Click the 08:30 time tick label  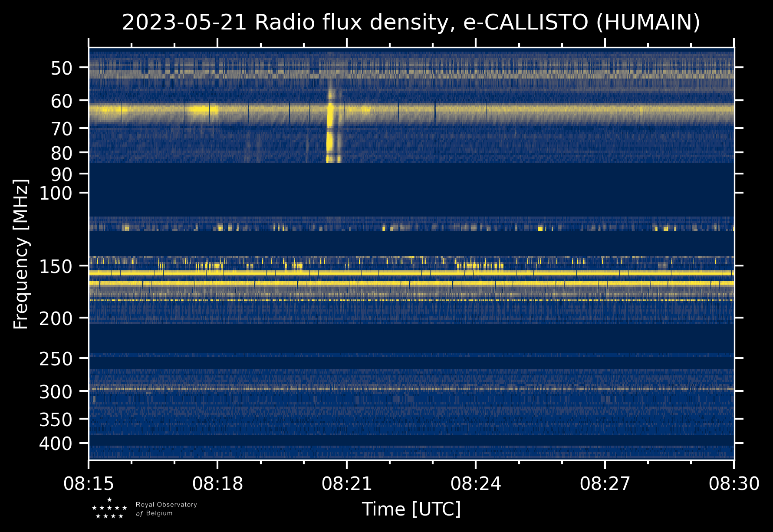click(x=734, y=483)
